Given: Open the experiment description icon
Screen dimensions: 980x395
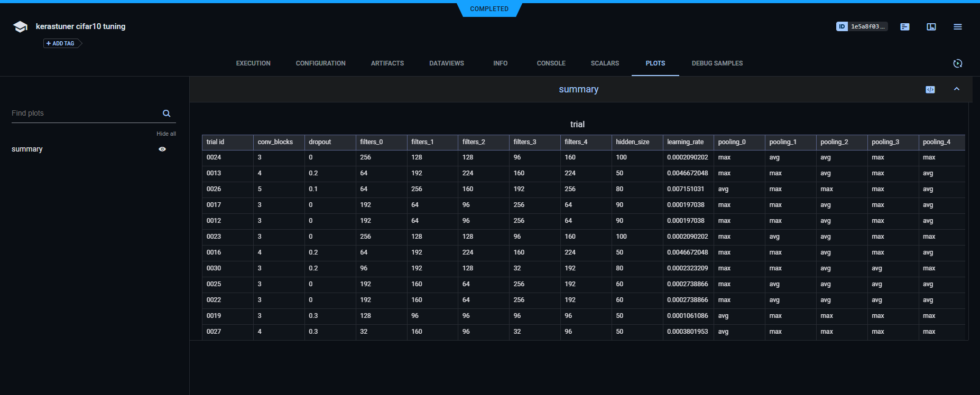Looking at the screenshot, I should tap(904, 26).
